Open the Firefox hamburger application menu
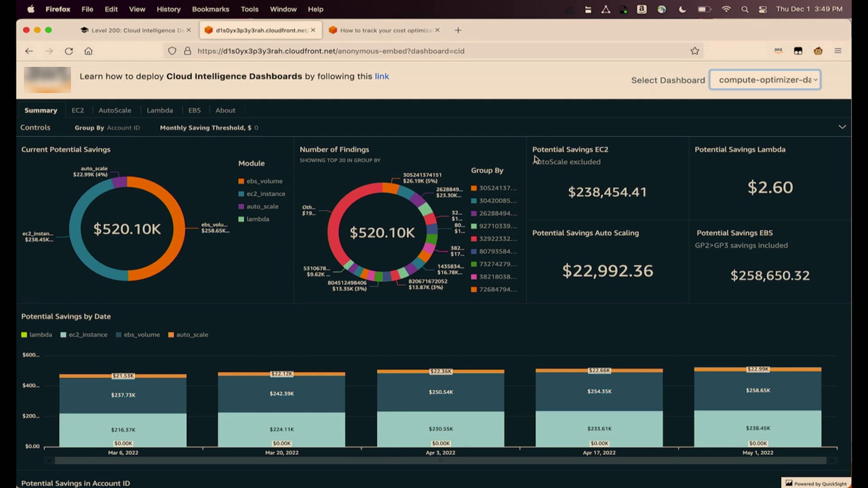 click(838, 51)
